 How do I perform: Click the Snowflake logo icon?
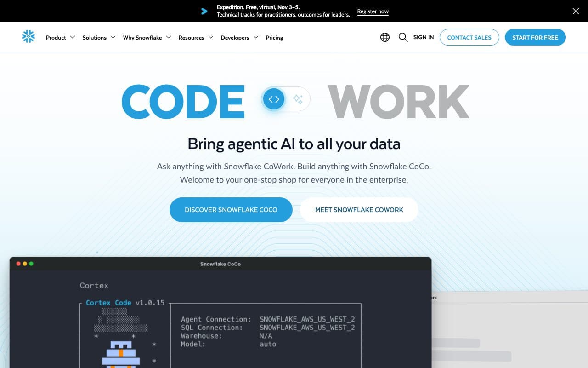coord(28,37)
